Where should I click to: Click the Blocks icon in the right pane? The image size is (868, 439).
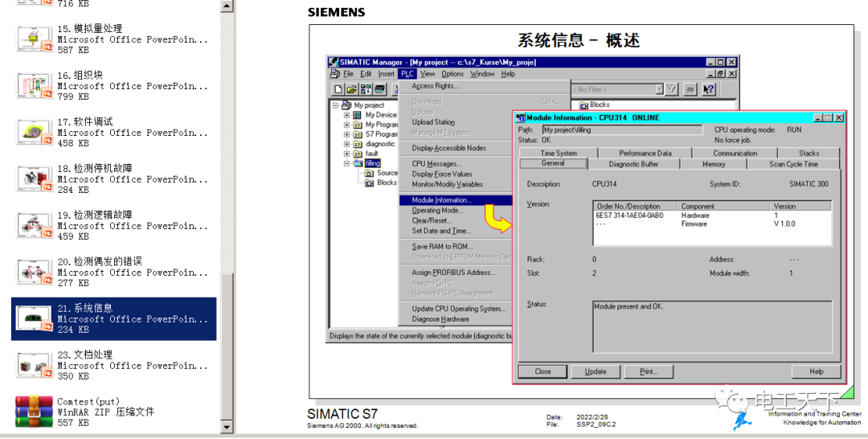[583, 105]
